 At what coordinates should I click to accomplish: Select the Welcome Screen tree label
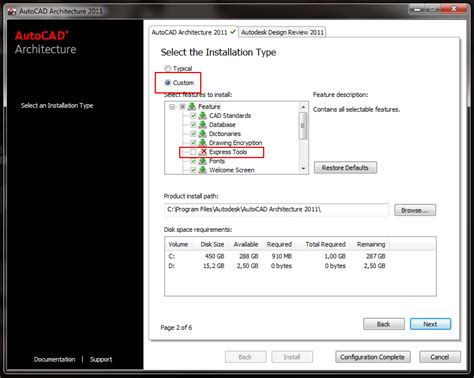pos(232,170)
